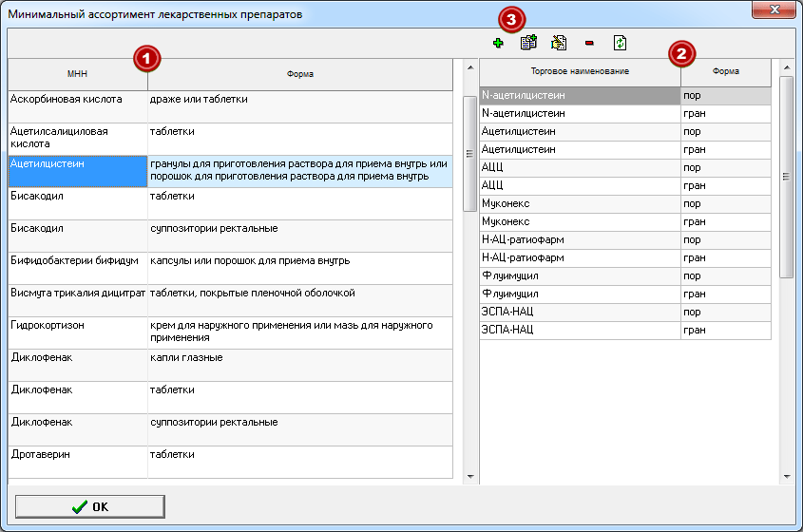Select trade name Ацетилцистеин with form гран
The image size is (803, 532).
pyautogui.click(x=625, y=149)
